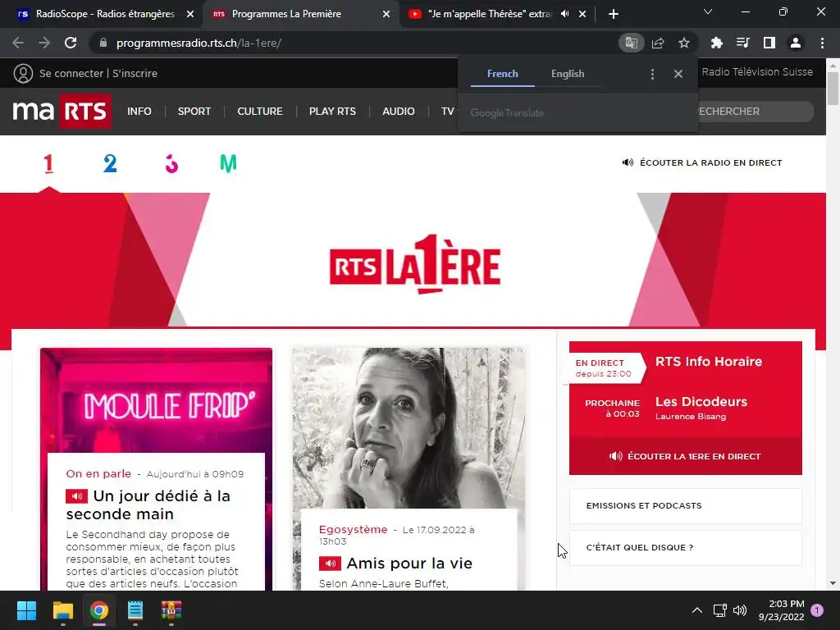Open File Explorer from the taskbar
The width and height of the screenshot is (840, 630).
[x=62, y=610]
